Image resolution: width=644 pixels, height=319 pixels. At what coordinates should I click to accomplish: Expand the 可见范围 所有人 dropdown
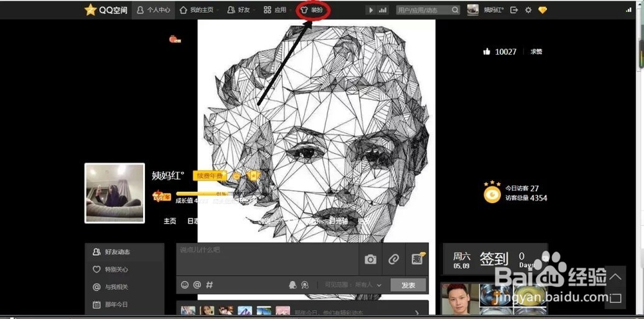click(x=353, y=285)
